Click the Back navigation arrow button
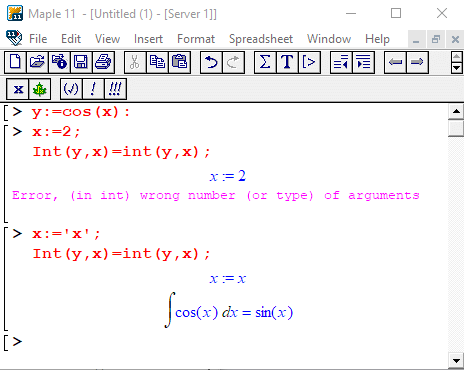The image size is (464, 370). tap(395, 62)
